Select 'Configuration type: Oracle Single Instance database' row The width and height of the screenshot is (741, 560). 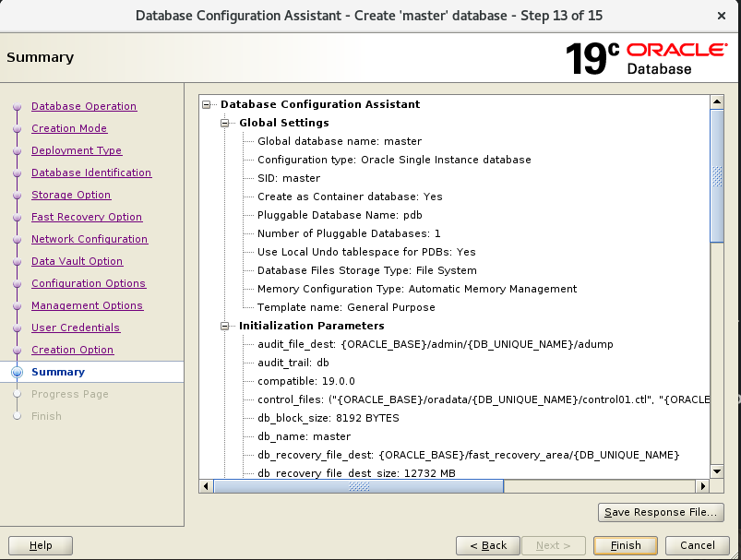(394, 160)
